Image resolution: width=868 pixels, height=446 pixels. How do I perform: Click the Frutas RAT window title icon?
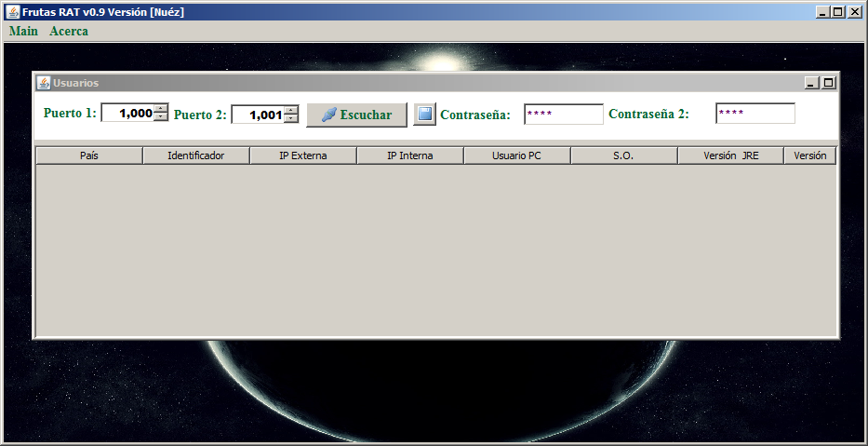pyautogui.click(x=13, y=11)
